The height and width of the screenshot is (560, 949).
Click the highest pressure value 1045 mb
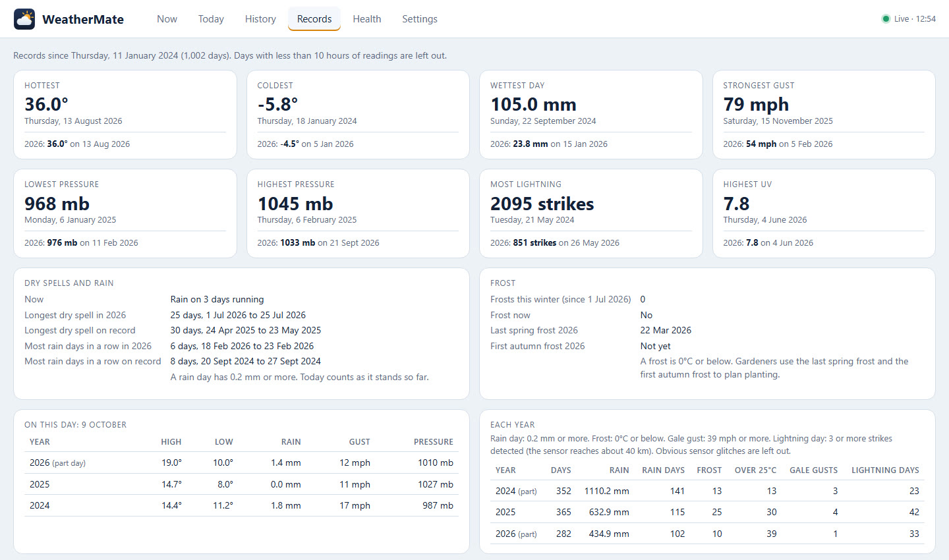point(295,204)
